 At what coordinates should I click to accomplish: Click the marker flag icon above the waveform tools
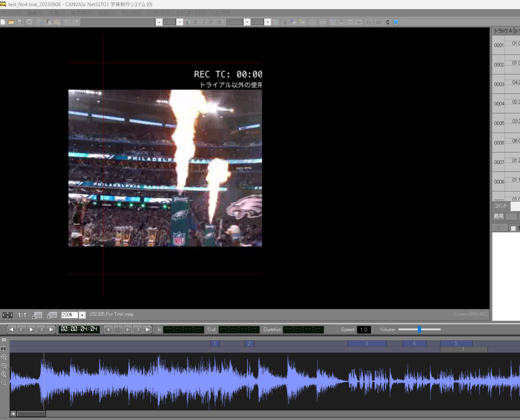click(x=4, y=340)
